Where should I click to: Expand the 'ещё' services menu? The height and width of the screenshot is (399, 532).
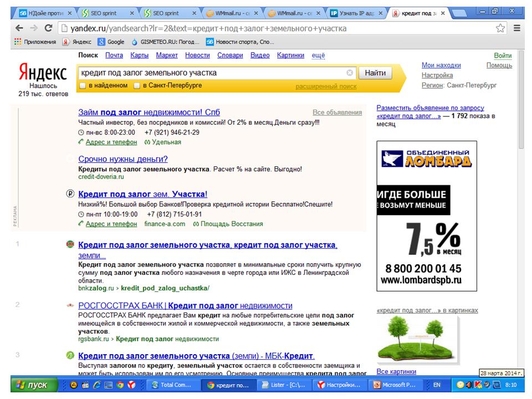[x=318, y=55]
